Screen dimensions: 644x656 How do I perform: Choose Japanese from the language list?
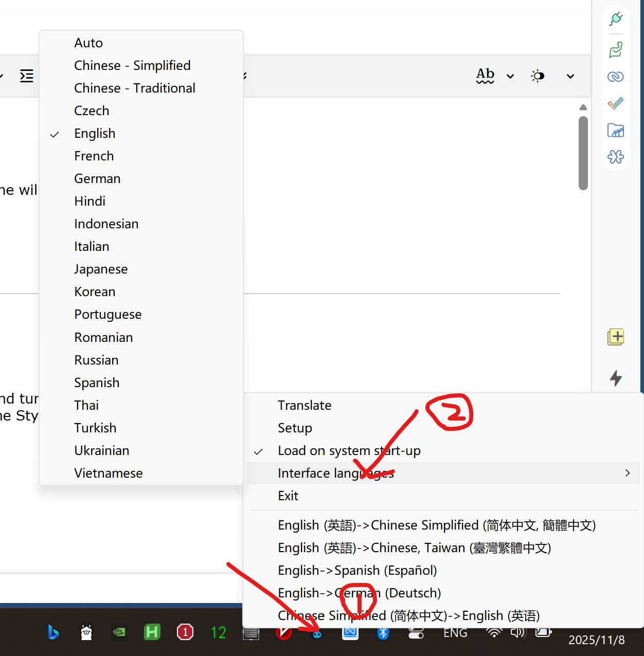(101, 269)
